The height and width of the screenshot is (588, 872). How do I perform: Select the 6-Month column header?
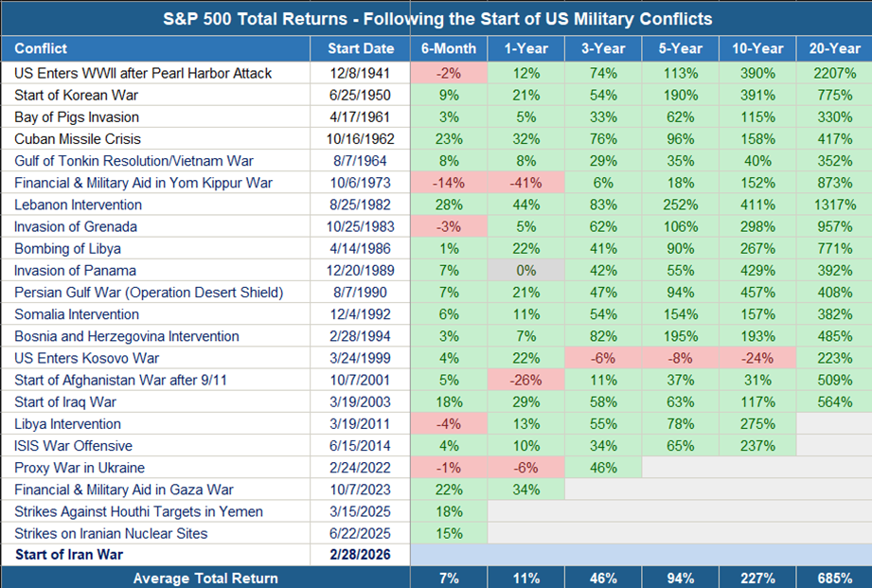point(449,48)
